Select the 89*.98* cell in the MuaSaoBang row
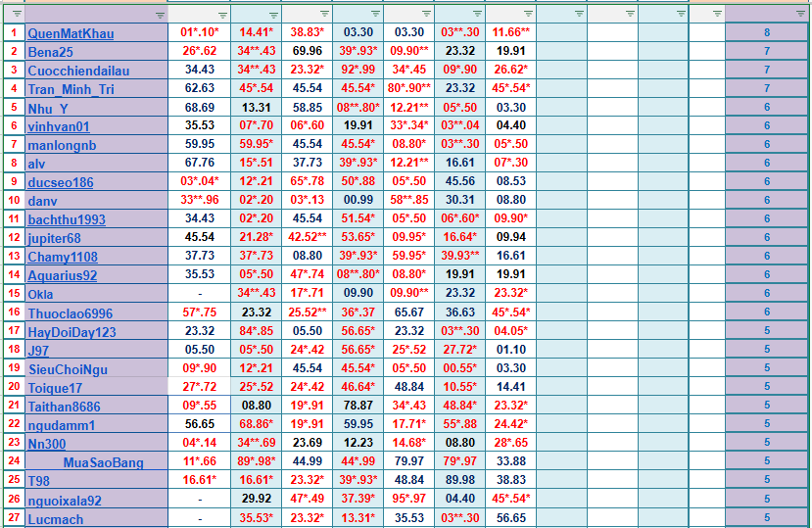The image size is (812, 528). (256, 461)
